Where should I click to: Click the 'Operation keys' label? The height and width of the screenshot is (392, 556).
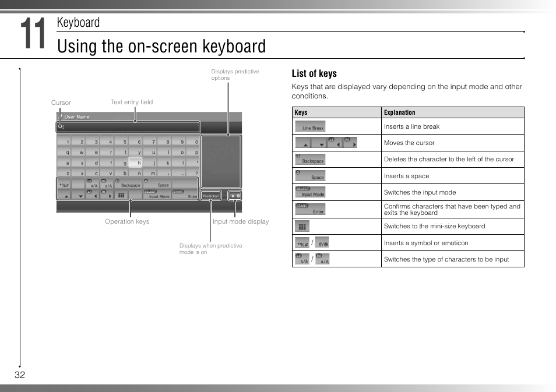pyautogui.click(x=127, y=221)
